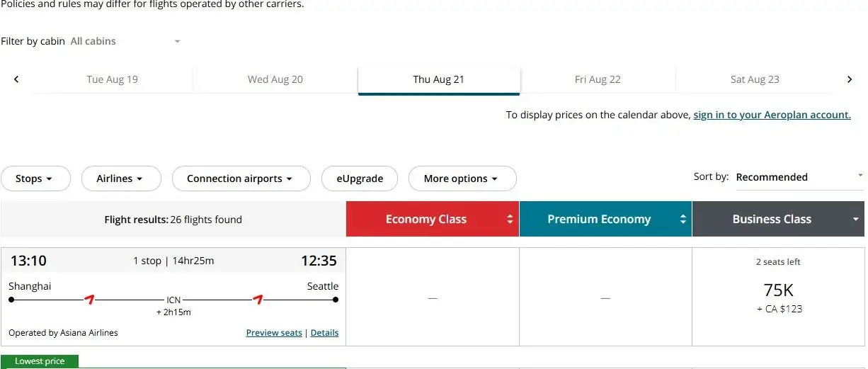The image size is (868, 369).
Task: Open More options dropdown
Action: [462, 178]
